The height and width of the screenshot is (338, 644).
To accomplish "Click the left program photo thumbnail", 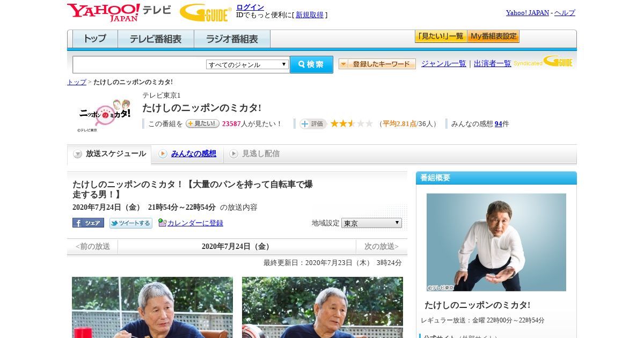I will [x=152, y=307].
